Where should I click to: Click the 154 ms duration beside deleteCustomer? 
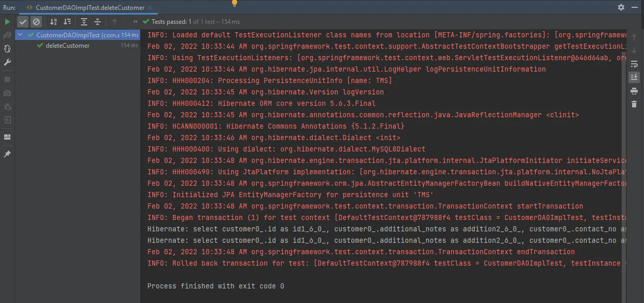(x=129, y=46)
